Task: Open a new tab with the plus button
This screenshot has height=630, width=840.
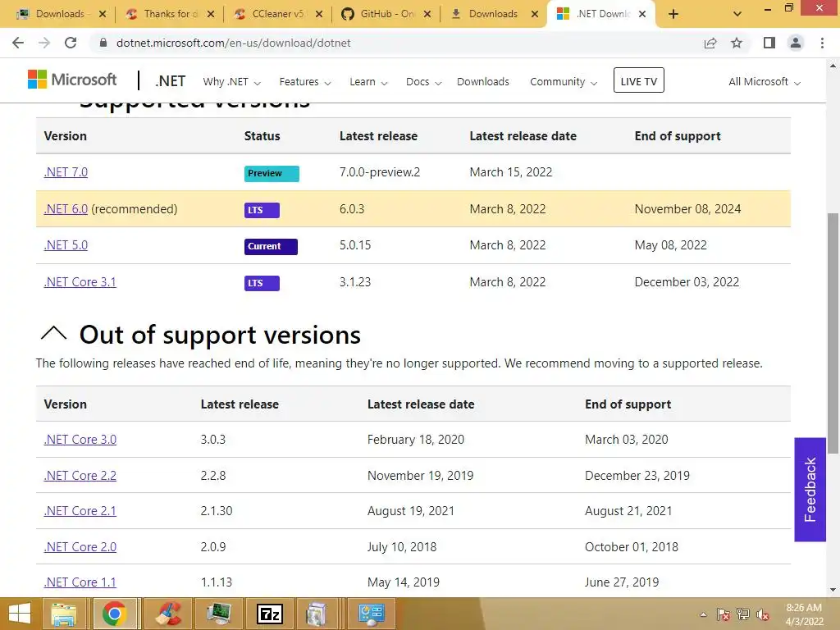Action: (x=673, y=14)
